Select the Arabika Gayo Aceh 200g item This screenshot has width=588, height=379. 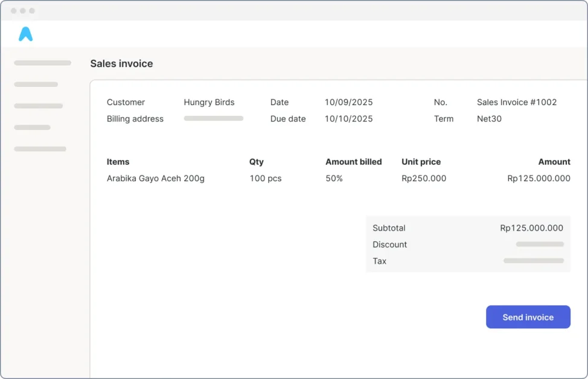tap(155, 179)
